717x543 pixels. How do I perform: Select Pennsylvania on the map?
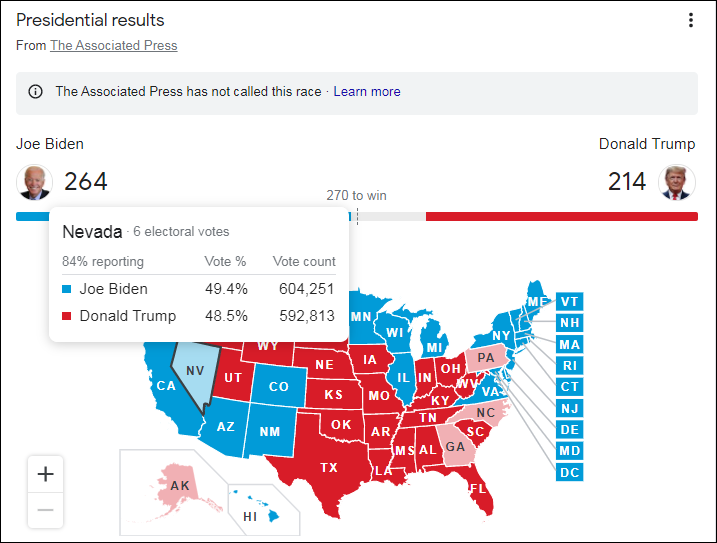tap(485, 358)
